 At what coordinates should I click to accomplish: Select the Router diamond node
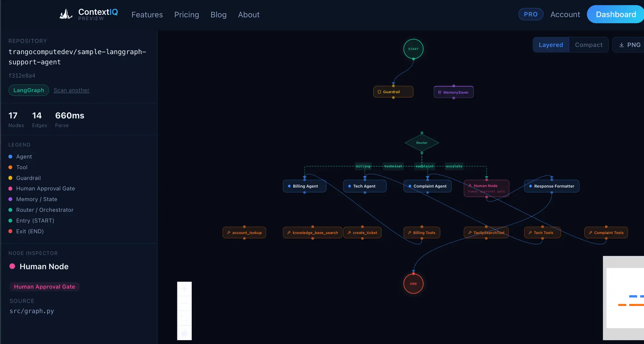422,143
